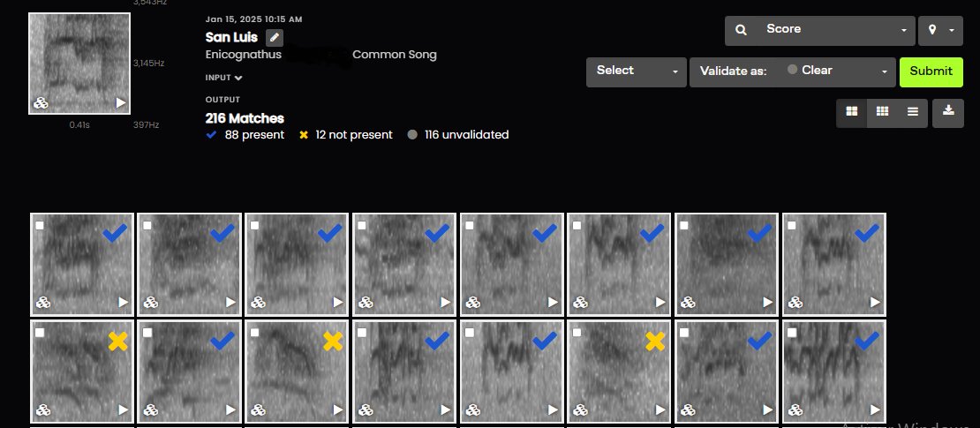Open cubes icon on first row eighth match
This screenshot has height=428, width=980.
795,303
